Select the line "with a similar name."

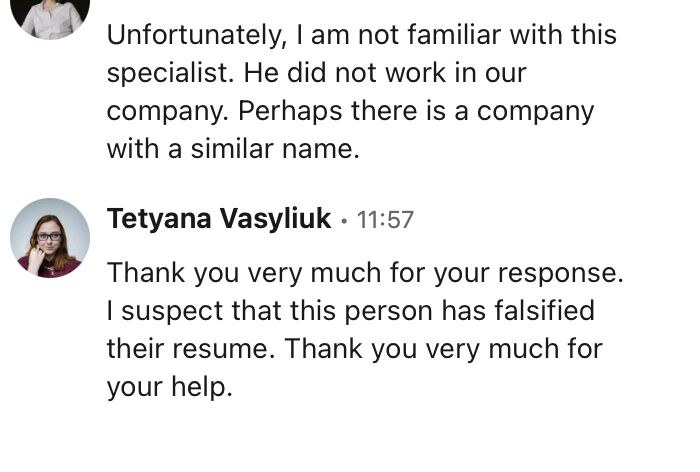point(233,149)
